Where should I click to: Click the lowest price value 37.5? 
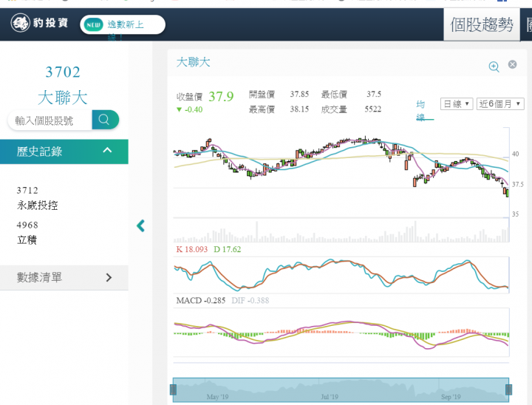[x=374, y=94]
